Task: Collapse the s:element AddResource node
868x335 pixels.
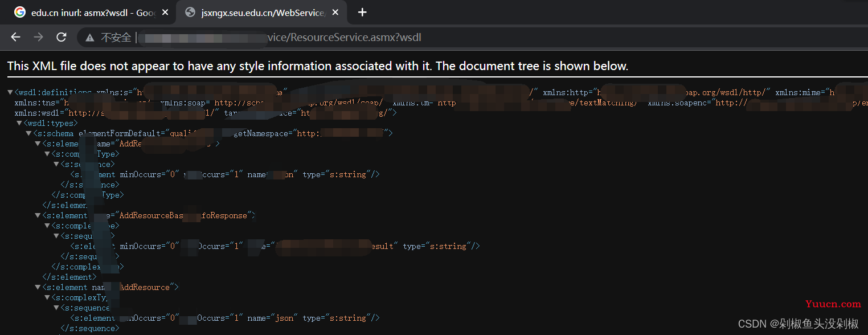Action: coord(38,287)
